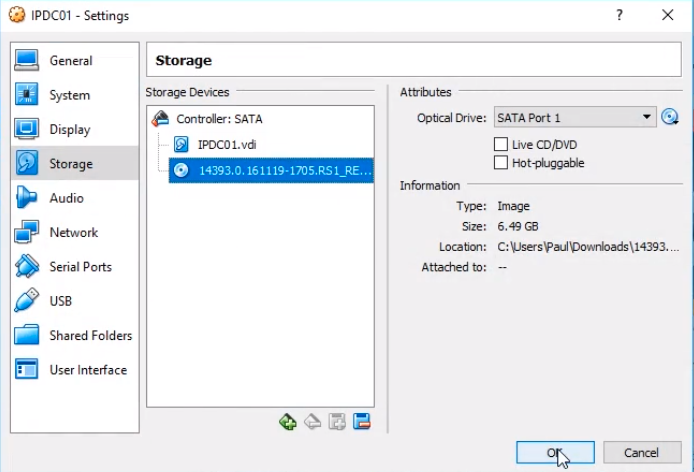This screenshot has height=472, width=694.
Task: Click the choose optical disk file icon
Action: [670, 118]
